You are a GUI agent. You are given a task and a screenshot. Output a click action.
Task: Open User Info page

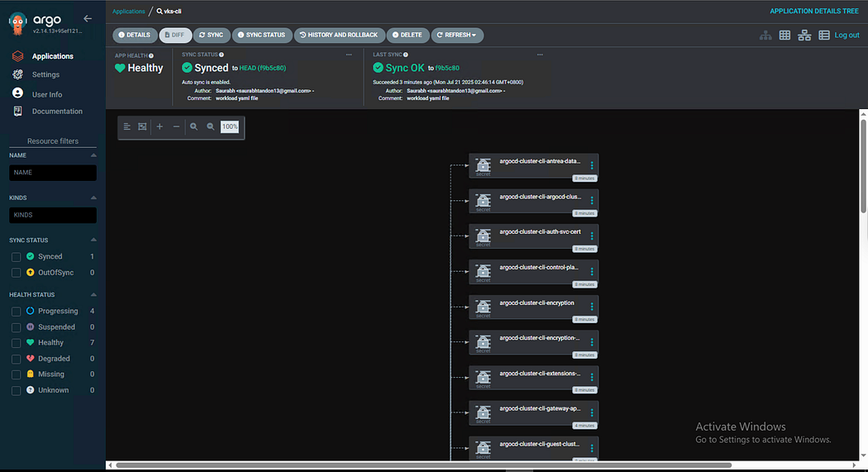[47, 94]
